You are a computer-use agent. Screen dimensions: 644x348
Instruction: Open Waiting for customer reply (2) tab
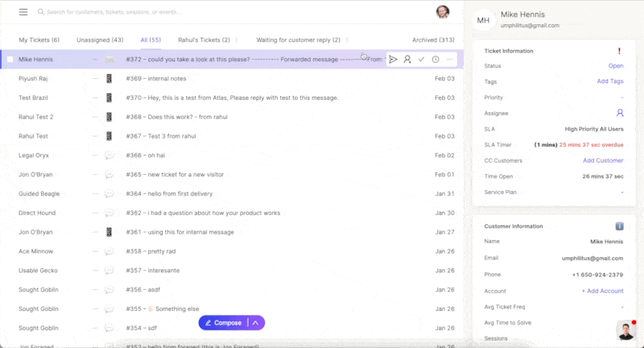(x=298, y=39)
